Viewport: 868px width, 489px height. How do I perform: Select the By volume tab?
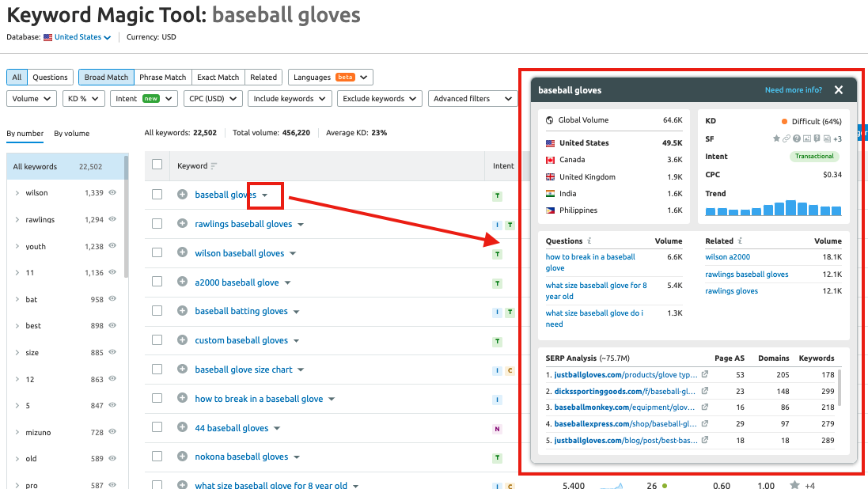pyautogui.click(x=71, y=133)
